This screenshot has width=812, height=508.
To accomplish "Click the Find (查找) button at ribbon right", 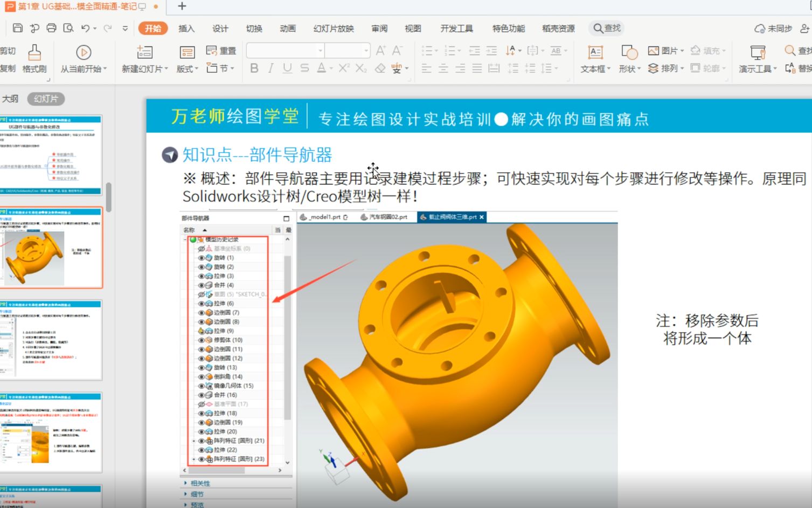I will [798, 51].
